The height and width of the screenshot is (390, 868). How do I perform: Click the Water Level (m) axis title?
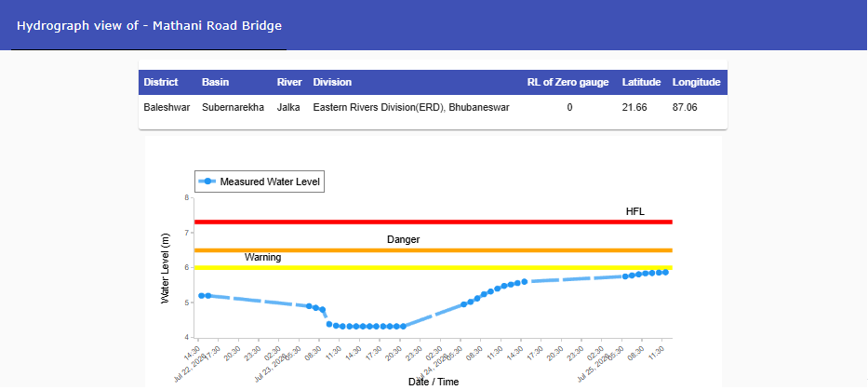(165, 268)
